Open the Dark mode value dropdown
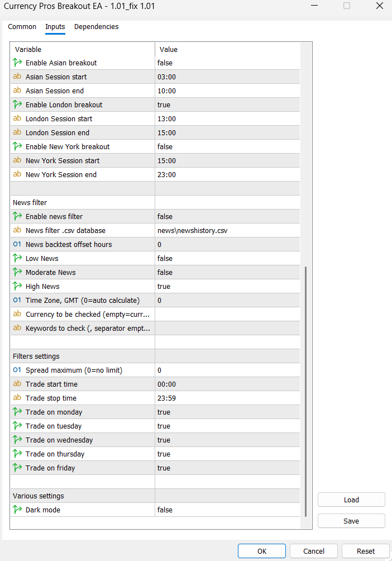 227,510
